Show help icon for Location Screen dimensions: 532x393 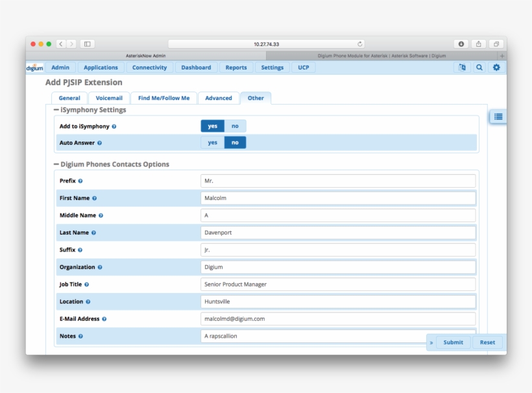click(x=88, y=301)
